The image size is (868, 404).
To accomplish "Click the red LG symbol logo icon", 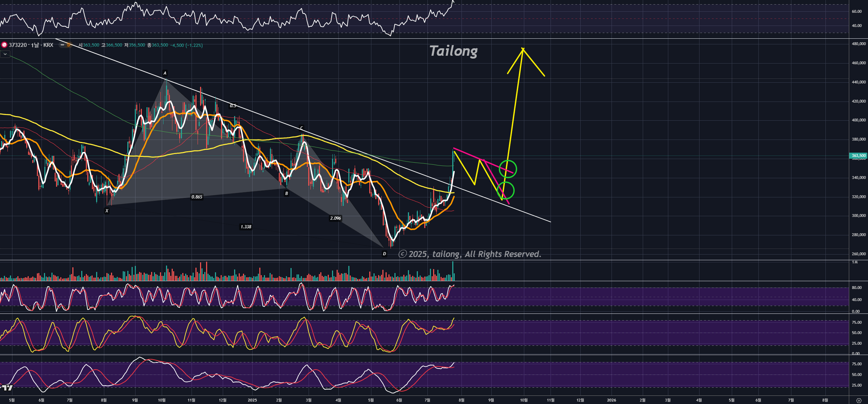I will (4, 45).
